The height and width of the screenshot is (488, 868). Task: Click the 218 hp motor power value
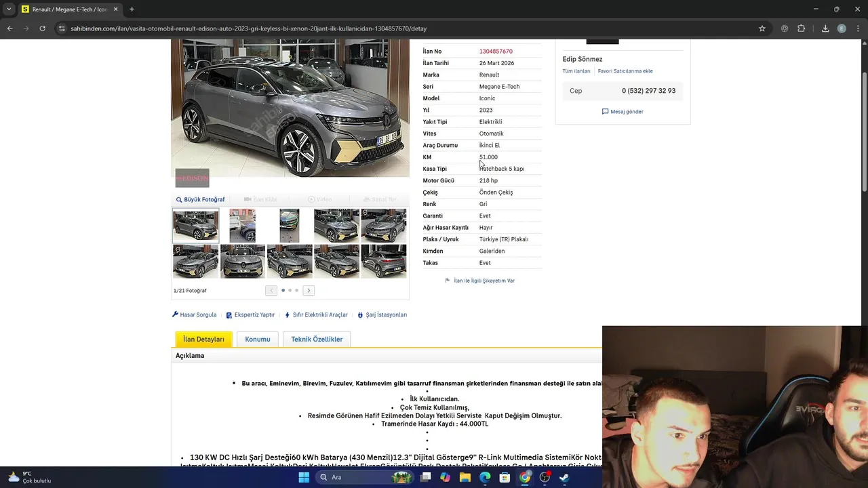click(488, 180)
